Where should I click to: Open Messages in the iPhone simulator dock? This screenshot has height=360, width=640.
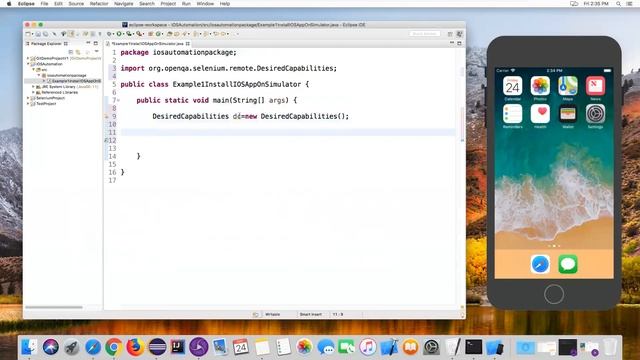(568, 264)
